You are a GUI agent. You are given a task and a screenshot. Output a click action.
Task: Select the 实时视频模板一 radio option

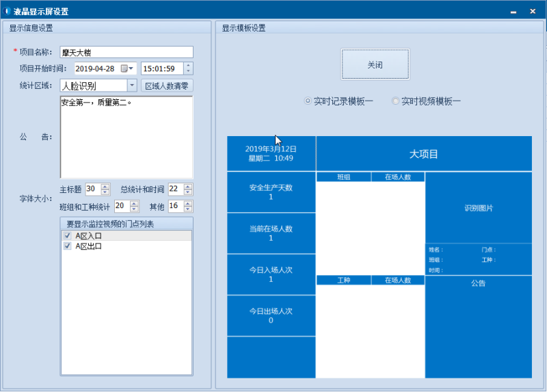[x=395, y=101]
